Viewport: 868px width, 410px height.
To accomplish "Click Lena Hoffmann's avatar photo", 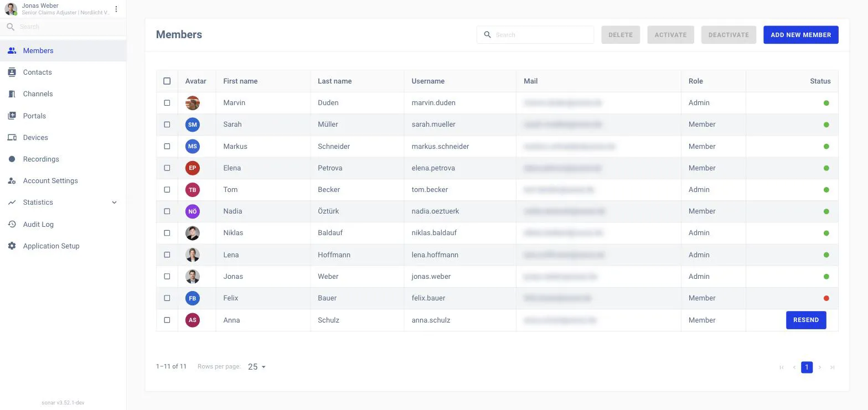I will click(192, 255).
